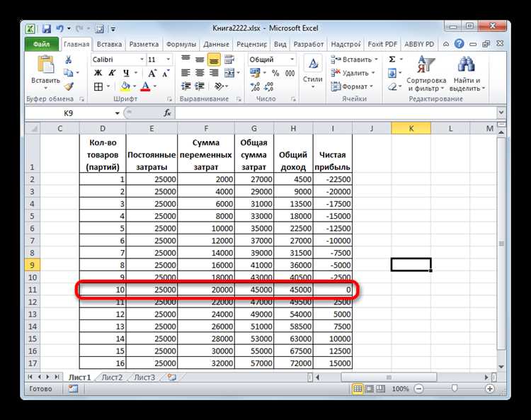Apply the accounting number format icon
531x420 pixels.
tap(255, 73)
